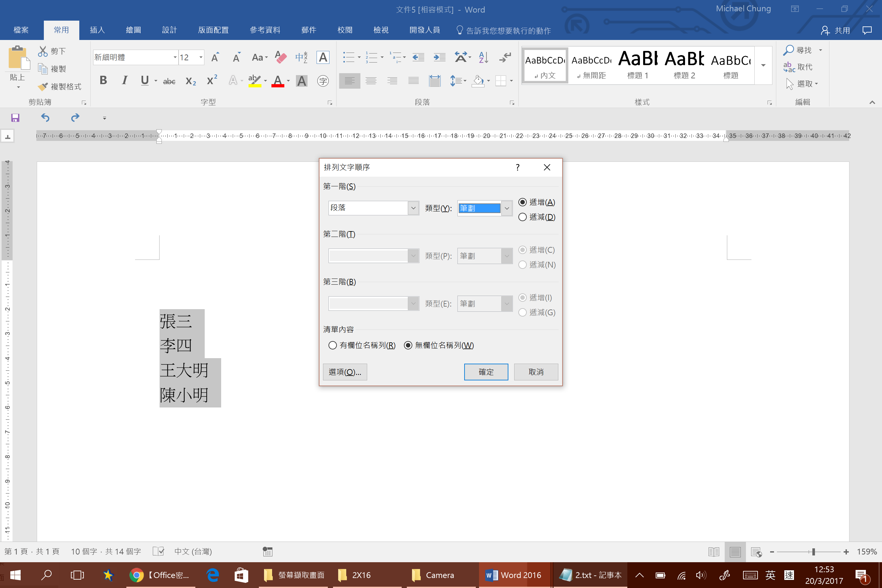The image size is (882, 588).
Task: Open the 版面配置 ribbon tab
Action: click(213, 30)
